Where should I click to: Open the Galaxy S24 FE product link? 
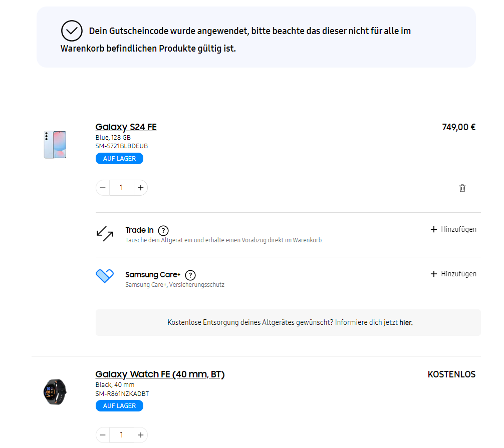coord(126,127)
